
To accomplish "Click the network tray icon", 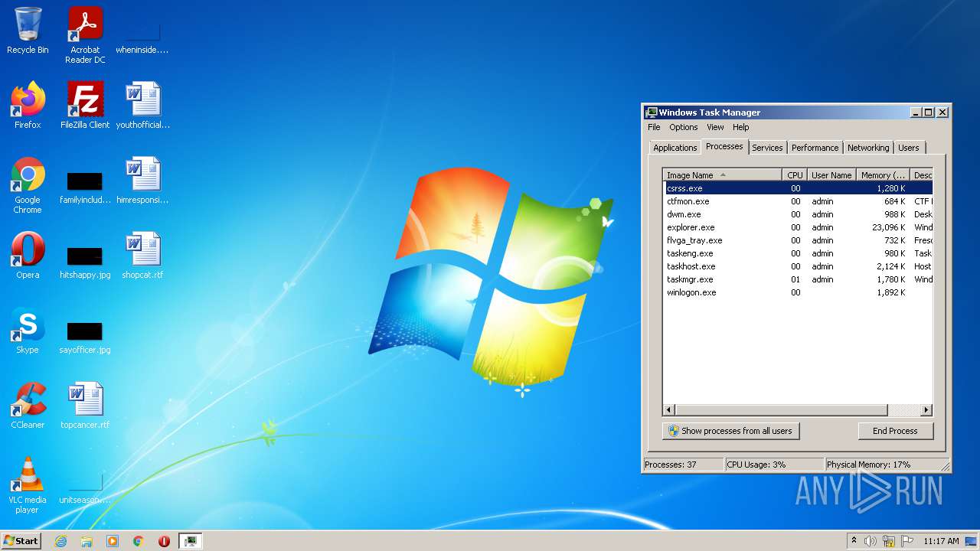I will point(889,541).
